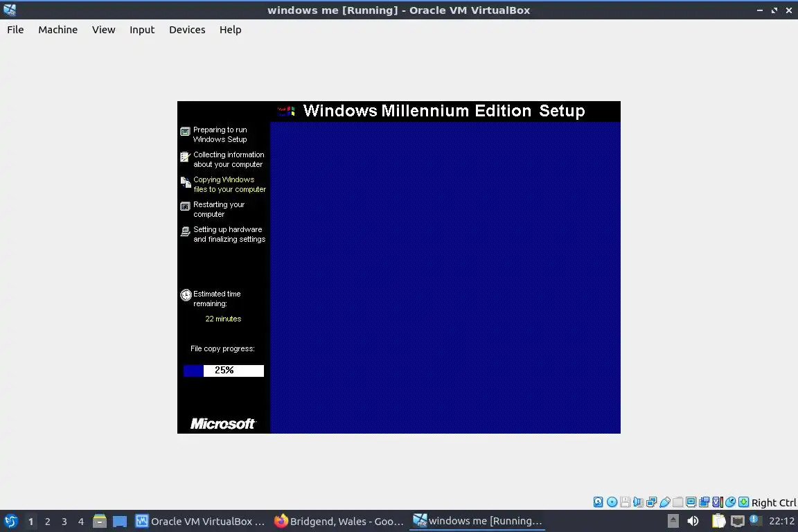
Task: Click the 'File copy progress:' label
Action: tap(222, 348)
